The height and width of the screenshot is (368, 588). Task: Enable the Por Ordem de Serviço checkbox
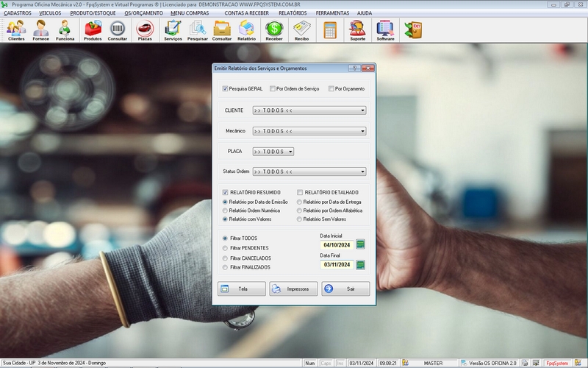(x=273, y=88)
